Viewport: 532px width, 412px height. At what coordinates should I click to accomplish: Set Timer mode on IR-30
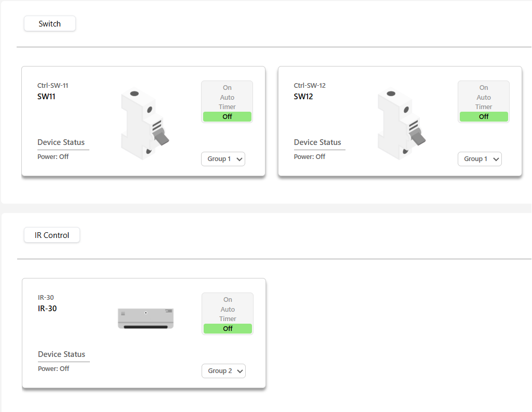pyautogui.click(x=228, y=318)
